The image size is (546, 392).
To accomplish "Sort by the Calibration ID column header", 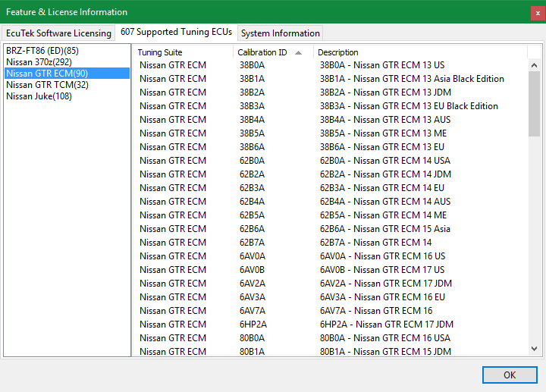I will 262,52.
